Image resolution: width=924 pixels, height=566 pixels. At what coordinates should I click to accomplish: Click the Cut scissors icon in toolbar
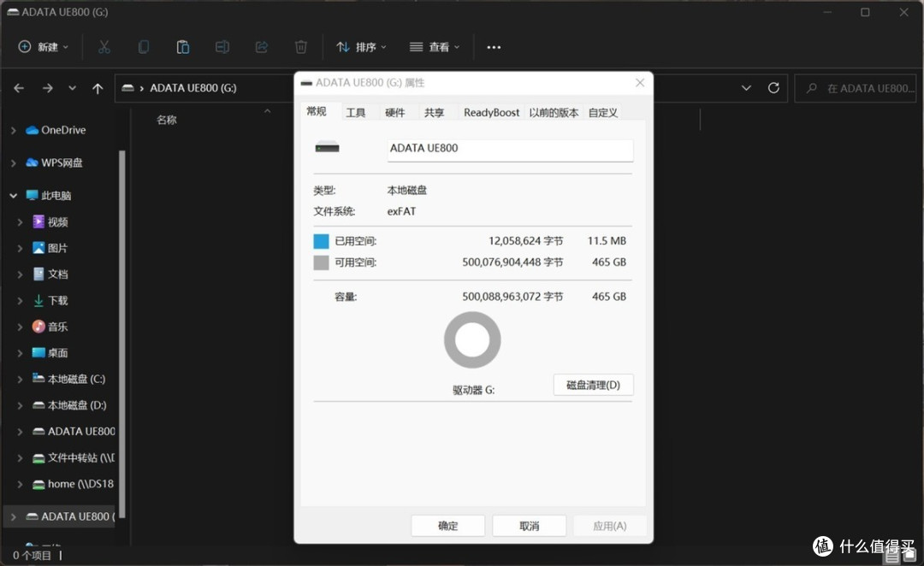coord(104,47)
